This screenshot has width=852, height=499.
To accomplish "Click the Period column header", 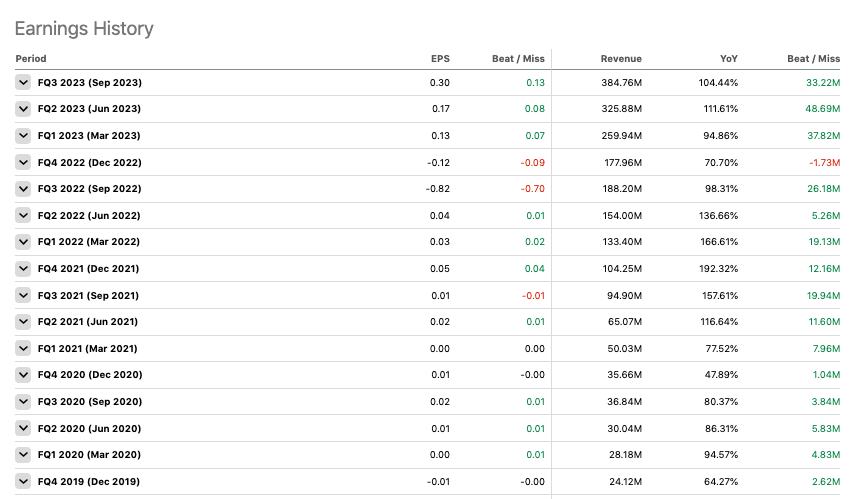I will 31,59.
